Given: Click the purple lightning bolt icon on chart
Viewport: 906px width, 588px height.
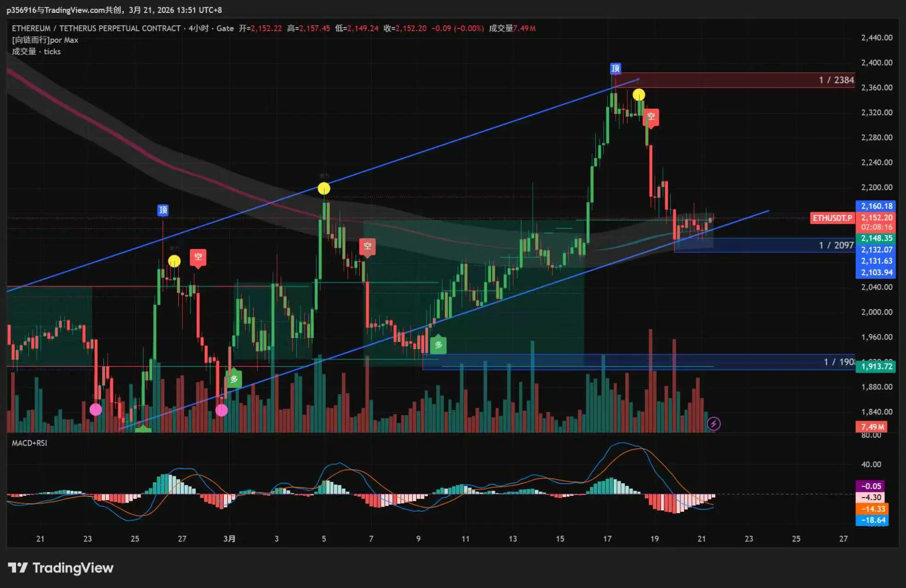Looking at the screenshot, I should click(x=713, y=424).
